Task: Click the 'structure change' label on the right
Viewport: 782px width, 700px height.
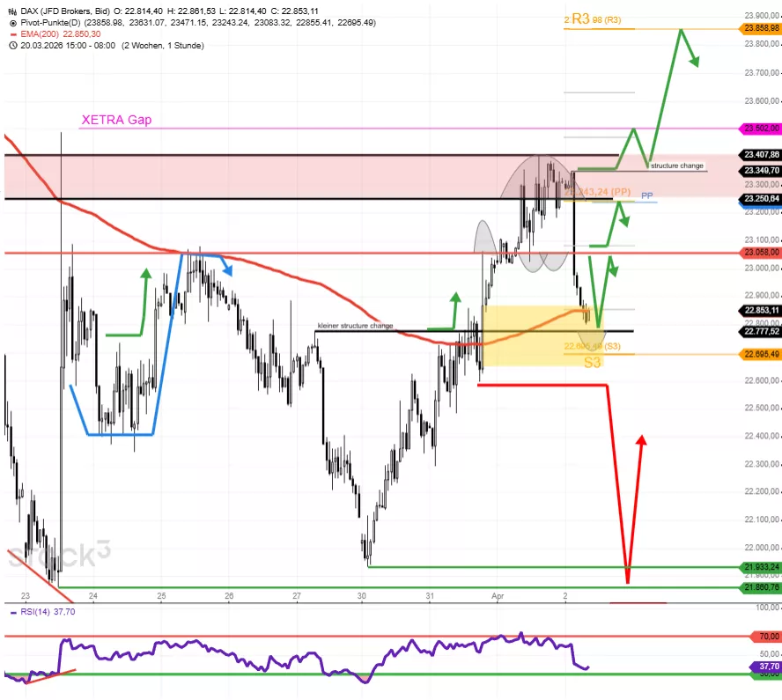Action: point(677,165)
